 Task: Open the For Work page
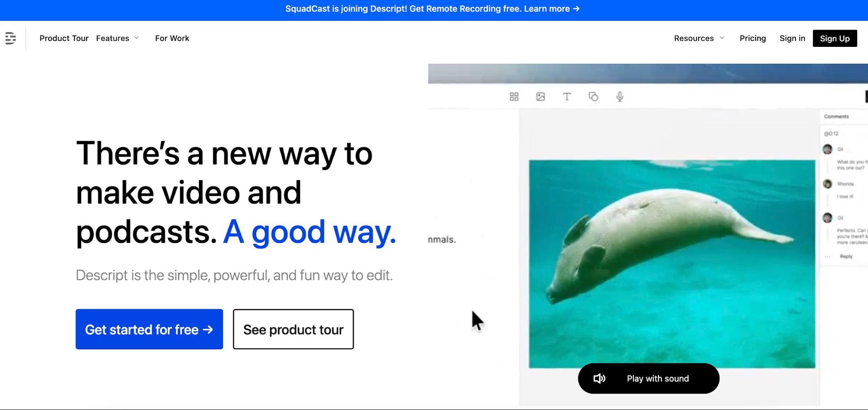172,38
